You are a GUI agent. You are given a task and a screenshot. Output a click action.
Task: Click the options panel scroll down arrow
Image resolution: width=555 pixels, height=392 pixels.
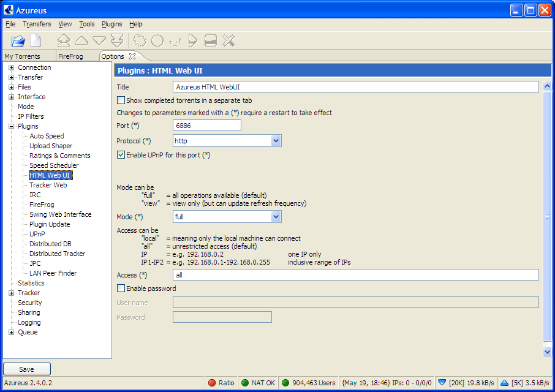tap(547, 352)
